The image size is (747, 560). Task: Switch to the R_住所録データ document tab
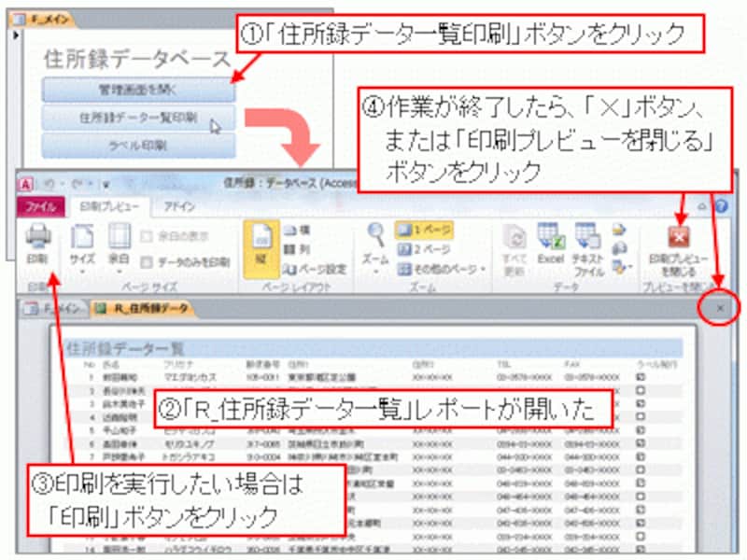[x=143, y=309]
